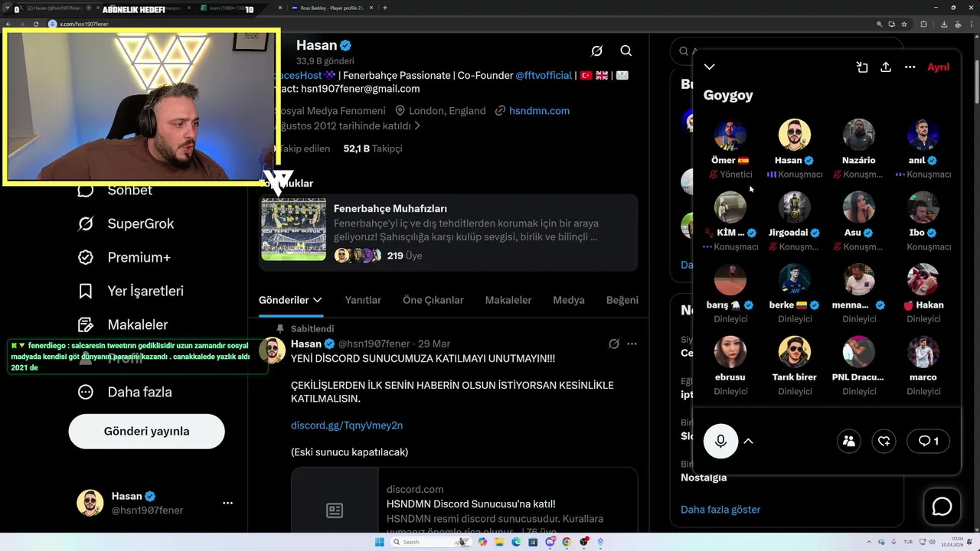Send a heart reaction in the space

click(x=884, y=441)
